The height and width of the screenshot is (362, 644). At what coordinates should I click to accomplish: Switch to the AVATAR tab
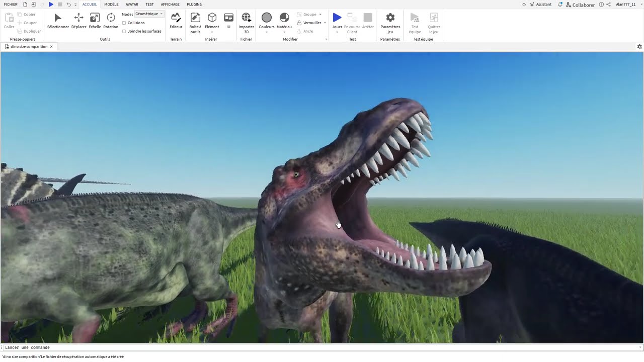132,5
